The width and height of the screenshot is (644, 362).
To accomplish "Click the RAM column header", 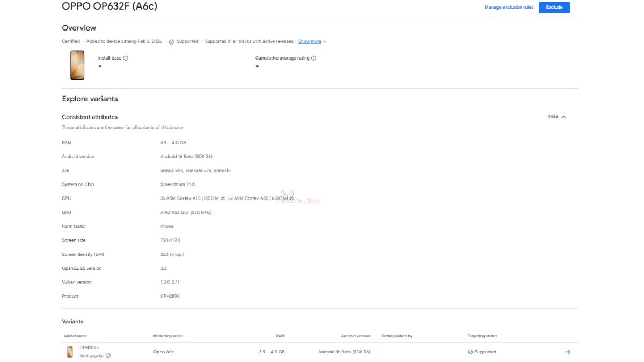I will pos(280,336).
